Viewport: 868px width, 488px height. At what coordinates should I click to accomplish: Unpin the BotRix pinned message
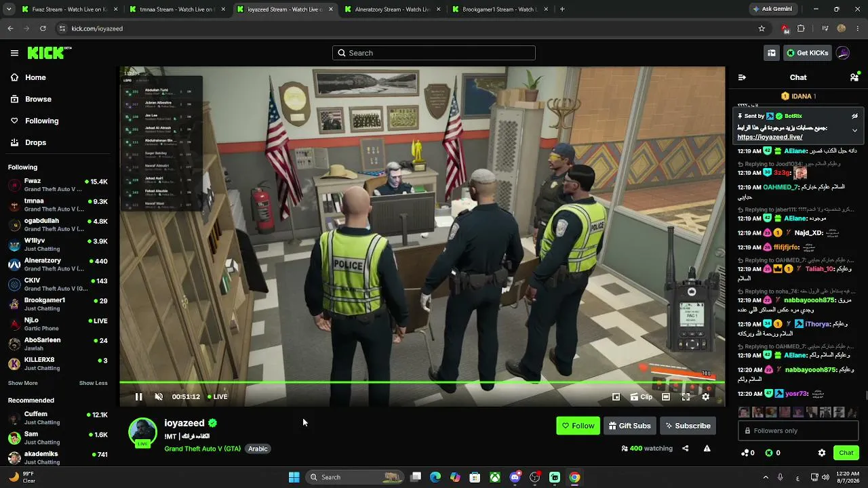(854, 117)
